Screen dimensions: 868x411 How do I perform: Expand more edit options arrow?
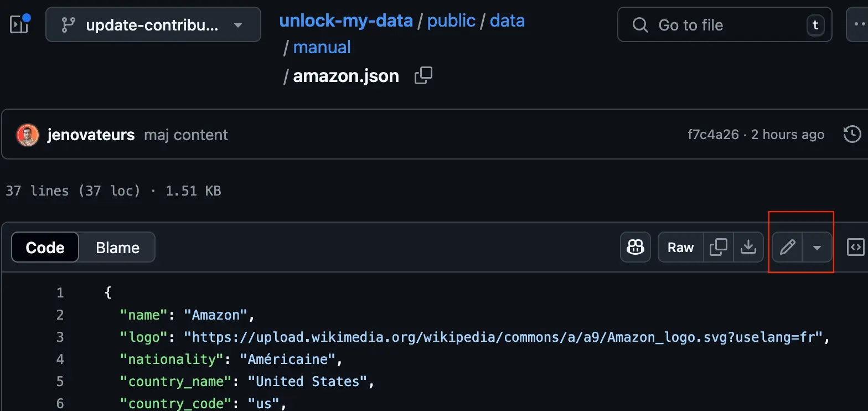coord(817,247)
